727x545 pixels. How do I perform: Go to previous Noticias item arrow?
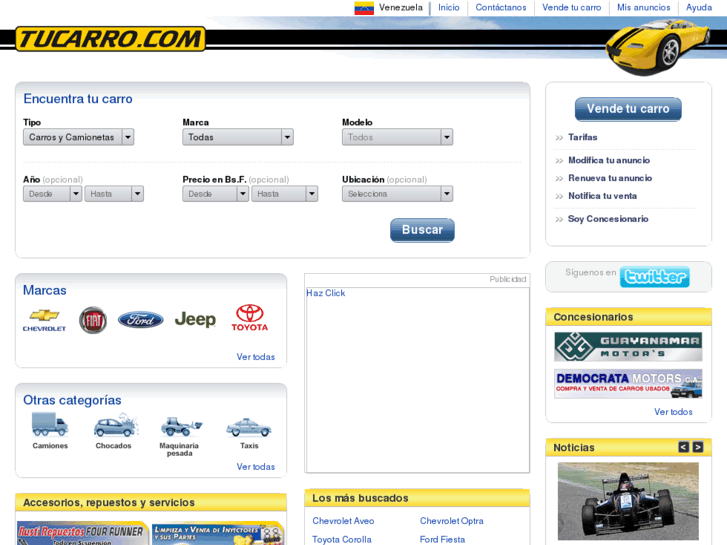(x=683, y=447)
